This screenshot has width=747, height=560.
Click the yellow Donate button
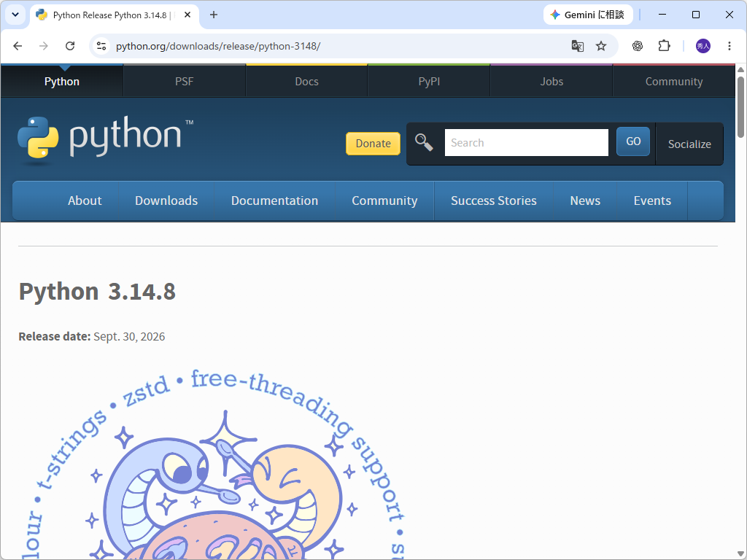373,144
